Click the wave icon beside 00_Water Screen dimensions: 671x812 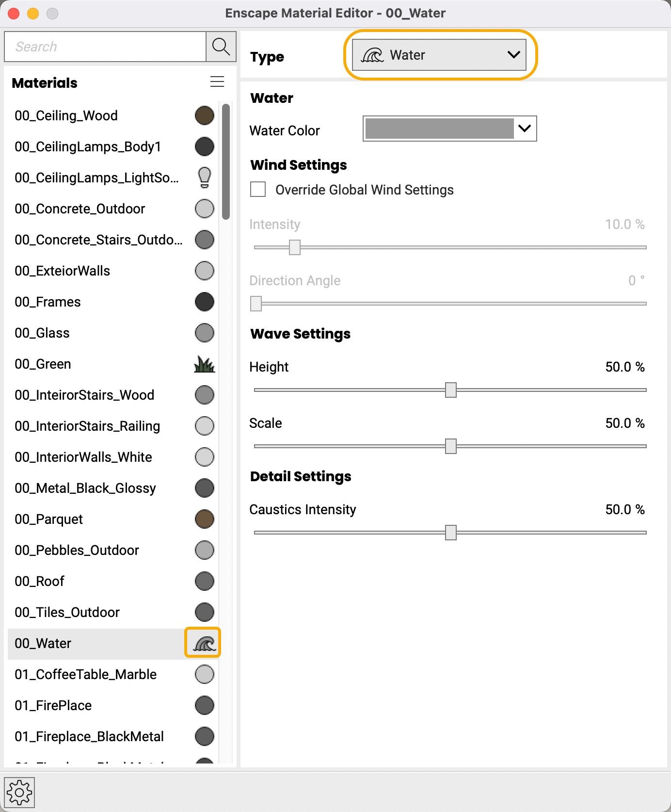(204, 643)
